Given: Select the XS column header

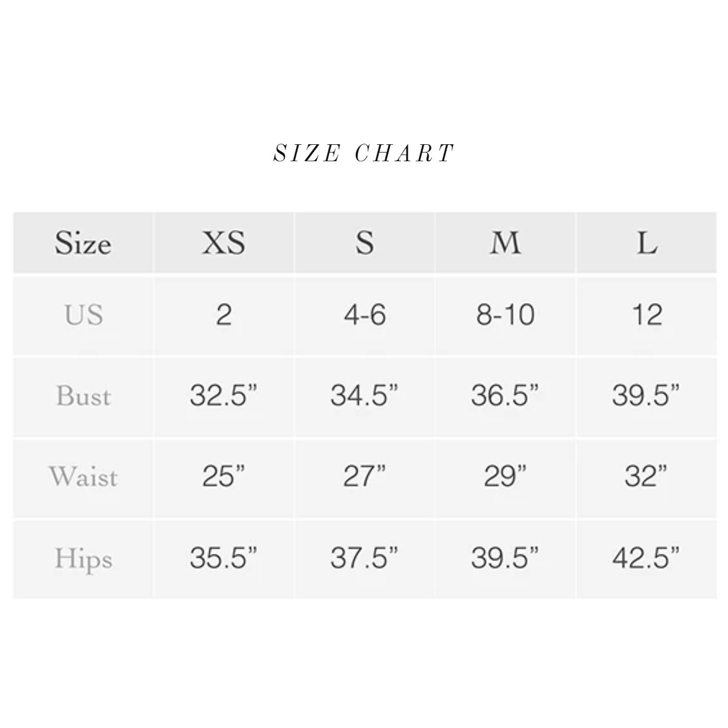Looking at the screenshot, I should click(223, 243).
